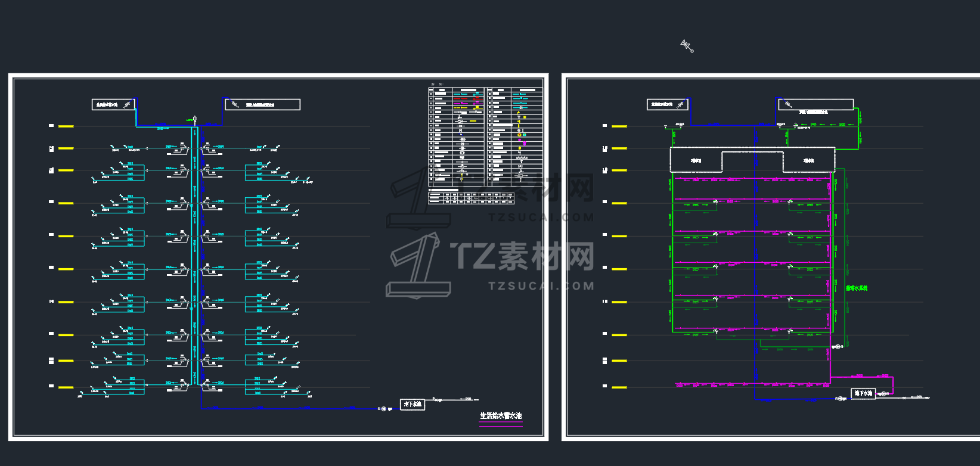This screenshot has height=466, width=980.
Task: Click the small notes table below the legend
Action: click(x=471, y=197)
